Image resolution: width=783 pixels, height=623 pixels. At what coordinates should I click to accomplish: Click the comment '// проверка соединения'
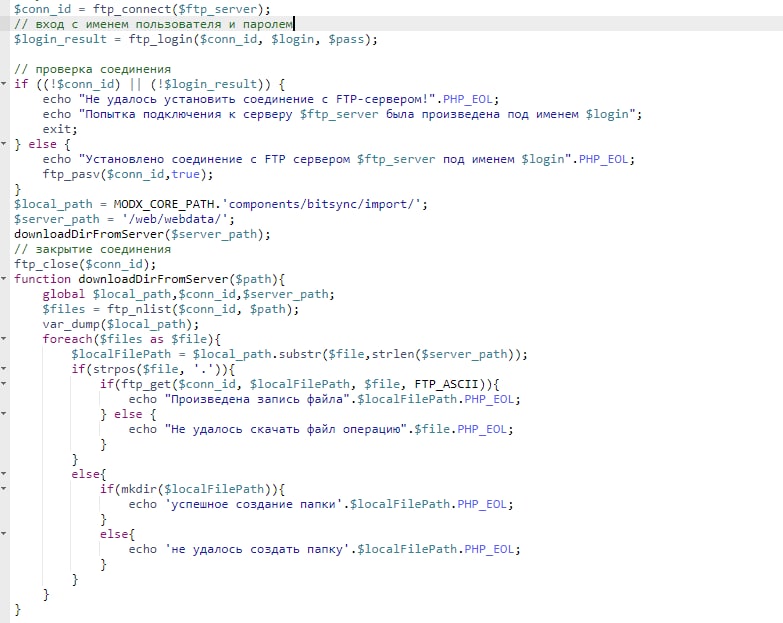(92, 69)
